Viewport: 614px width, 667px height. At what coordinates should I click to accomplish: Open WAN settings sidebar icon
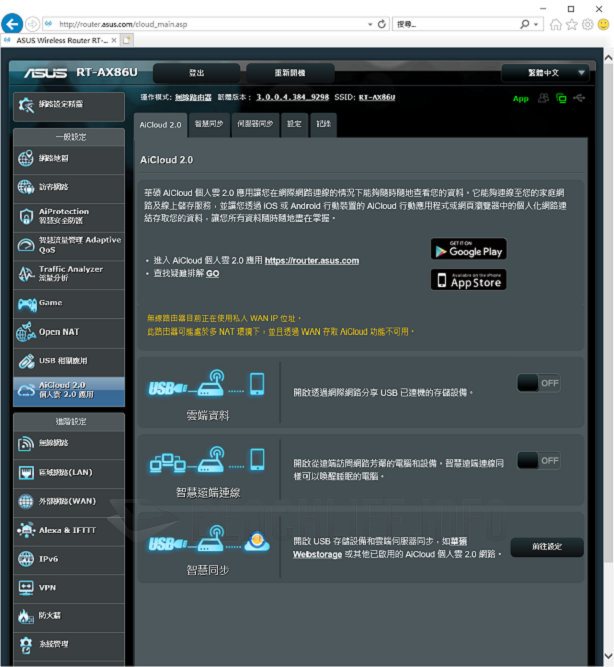[x=26, y=501]
